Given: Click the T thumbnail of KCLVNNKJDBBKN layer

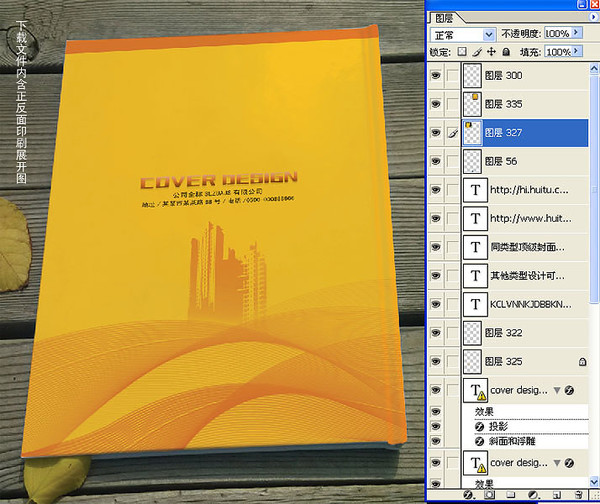Looking at the screenshot, I should point(475,304).
